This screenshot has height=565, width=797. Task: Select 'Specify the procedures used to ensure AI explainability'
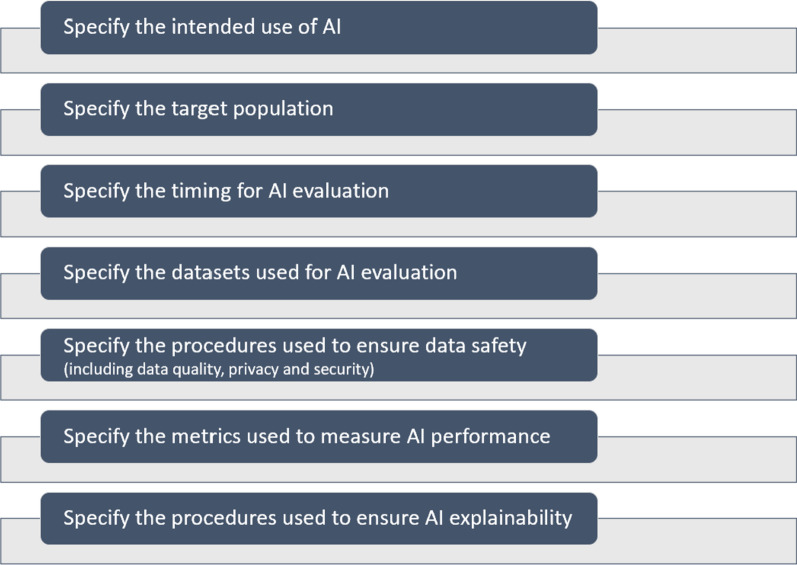[x=319, y=518]
